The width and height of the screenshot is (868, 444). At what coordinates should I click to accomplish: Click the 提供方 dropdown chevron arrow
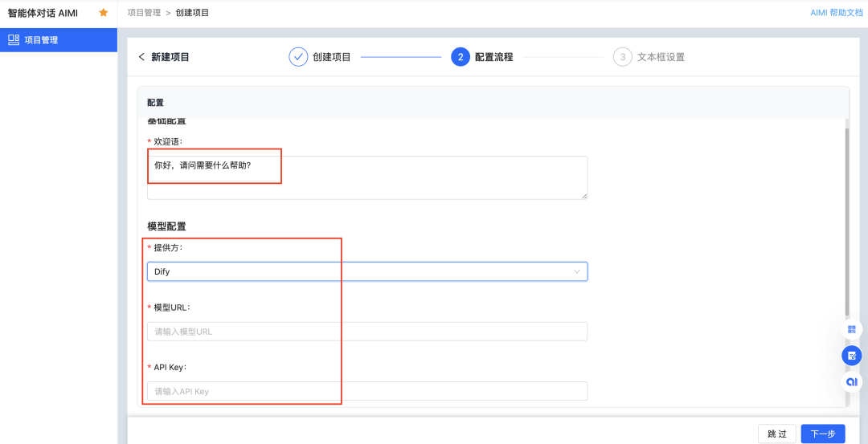point(577,271)
